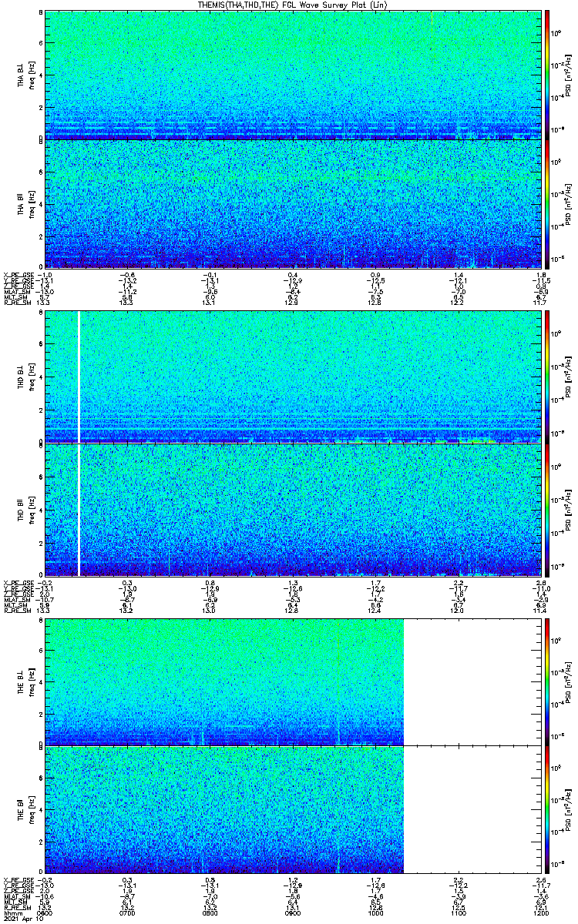This screenshot has height=924, width=578.
Task: Click the 0700 time tick label
Action: 128,912
